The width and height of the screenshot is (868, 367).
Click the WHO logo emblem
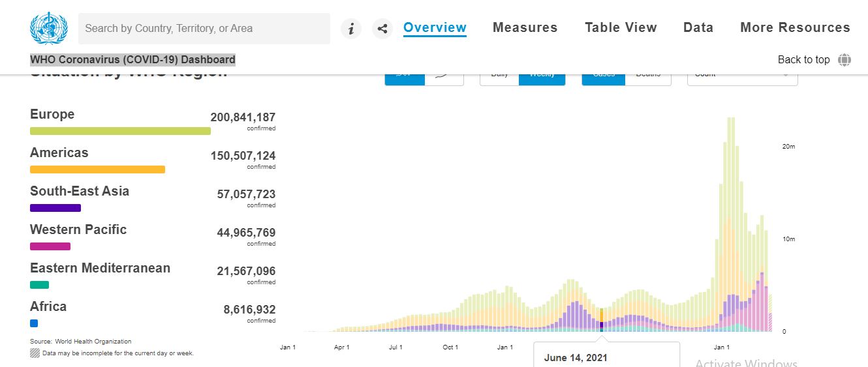coord(48,29)
